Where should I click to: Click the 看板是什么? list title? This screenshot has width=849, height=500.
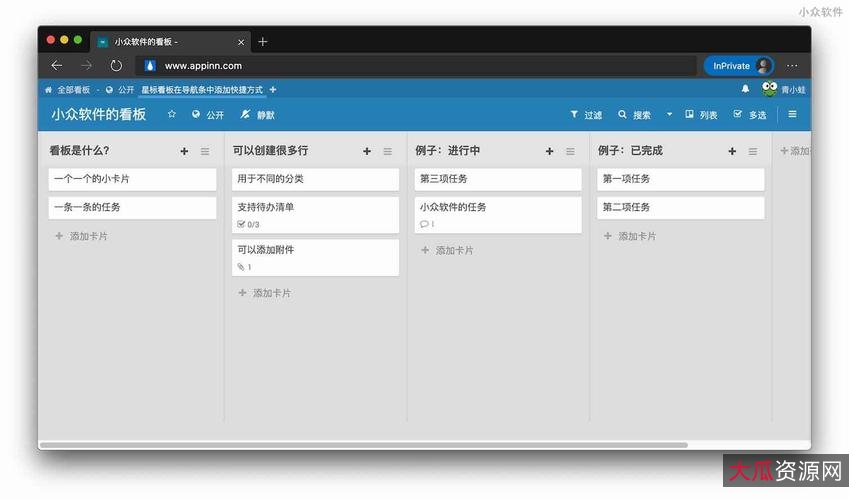click(x=79, y=151)
